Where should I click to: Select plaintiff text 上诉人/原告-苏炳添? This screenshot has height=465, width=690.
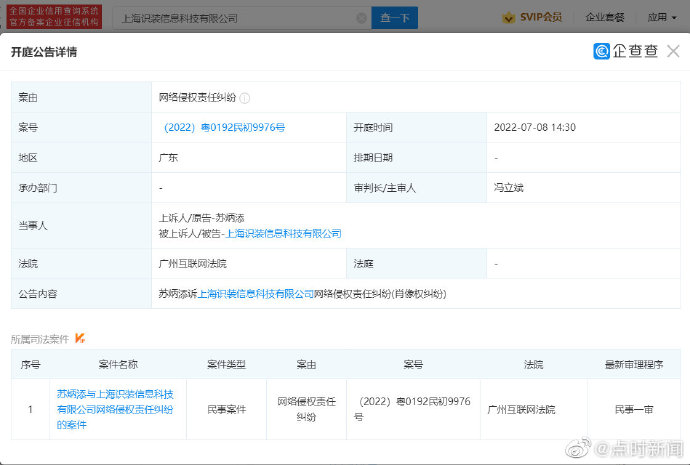[x=202, y=218]
